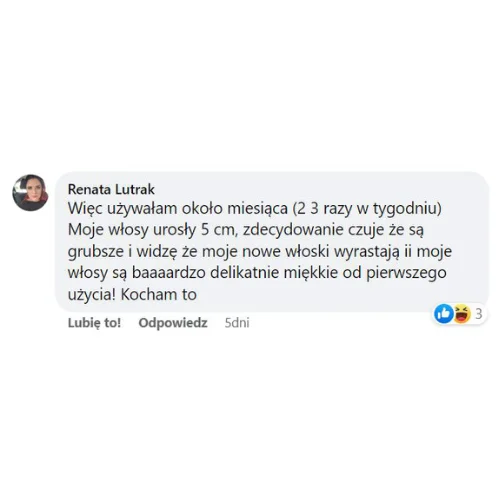Show who reacted via the count 3

click(479, 314)
